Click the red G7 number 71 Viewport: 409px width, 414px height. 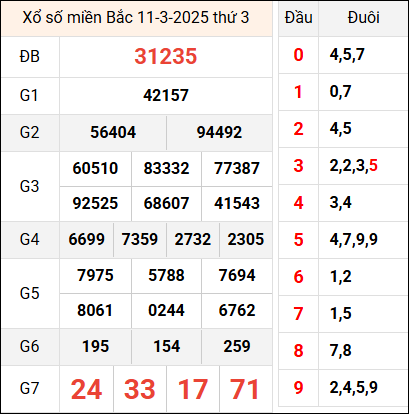244,389
